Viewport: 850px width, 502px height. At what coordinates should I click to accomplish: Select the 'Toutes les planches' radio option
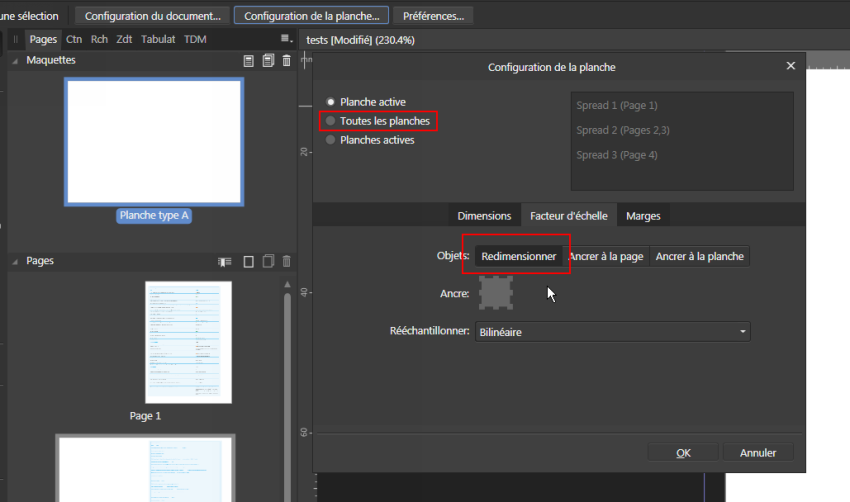[x=331, y=121]
